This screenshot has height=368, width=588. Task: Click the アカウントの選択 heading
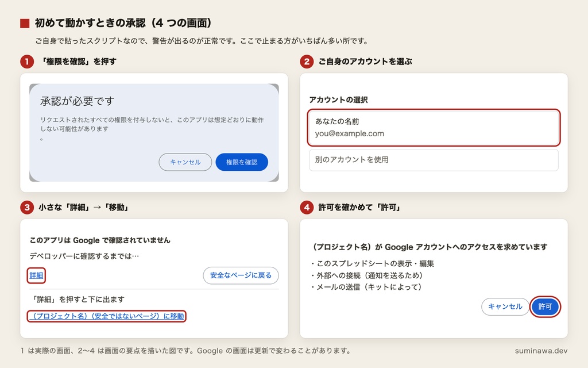(x=338, y=100)
